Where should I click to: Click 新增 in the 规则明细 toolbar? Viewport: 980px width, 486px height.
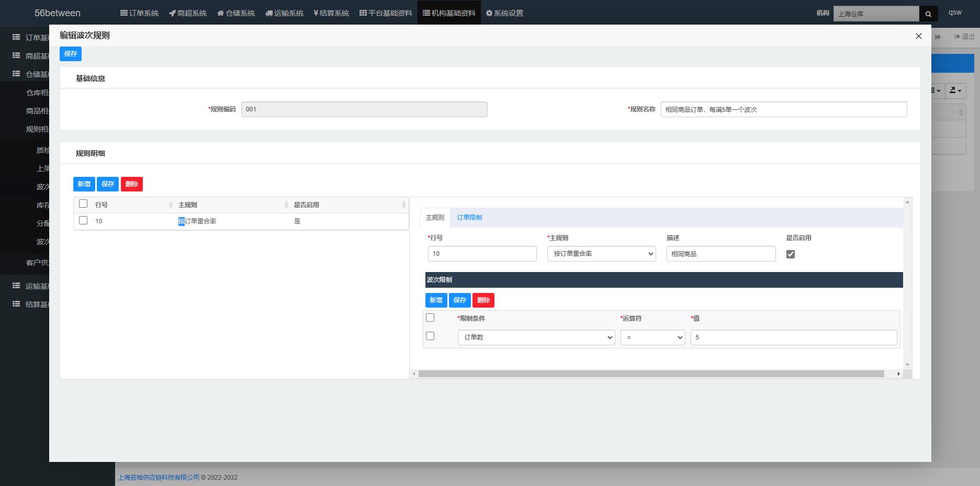(x=84, y=184)
